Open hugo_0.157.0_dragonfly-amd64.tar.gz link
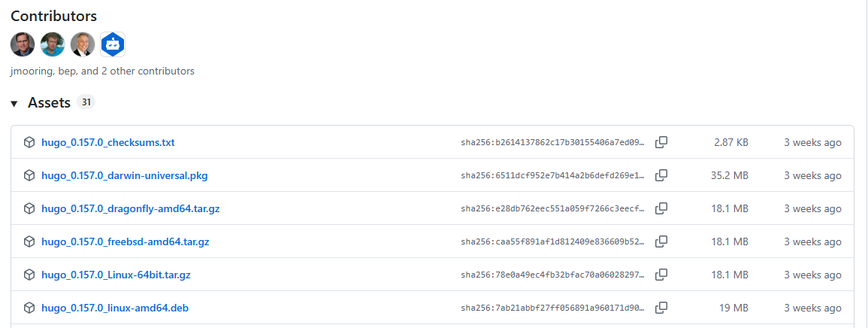The width and height of the screenshot is (868, 328). (x=131, y=208)
